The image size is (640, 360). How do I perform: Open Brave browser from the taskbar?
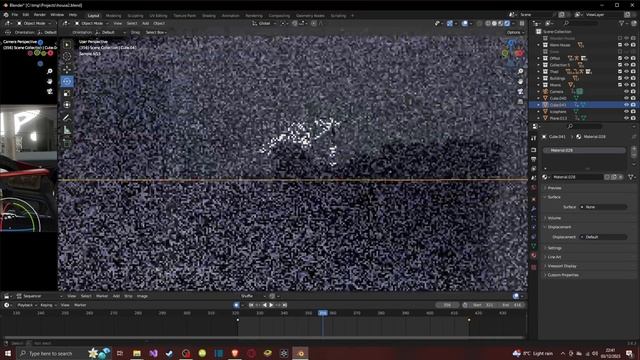coord(235,353)
